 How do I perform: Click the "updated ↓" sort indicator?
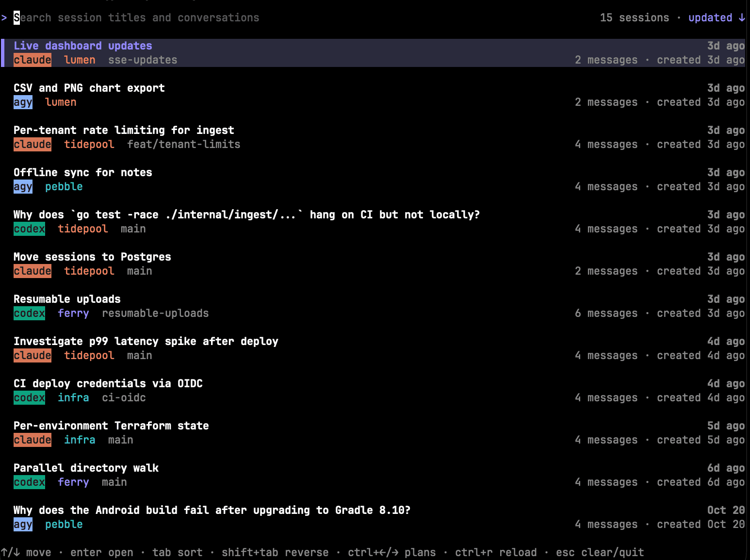[717, 17]
